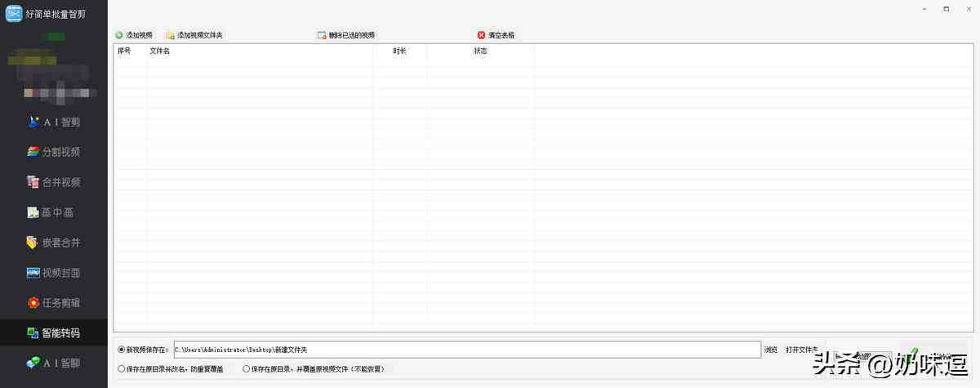Open the 画中画 module label
Image resolution: width=980 pixels, height=388 pixels.
tap(58, 212)
